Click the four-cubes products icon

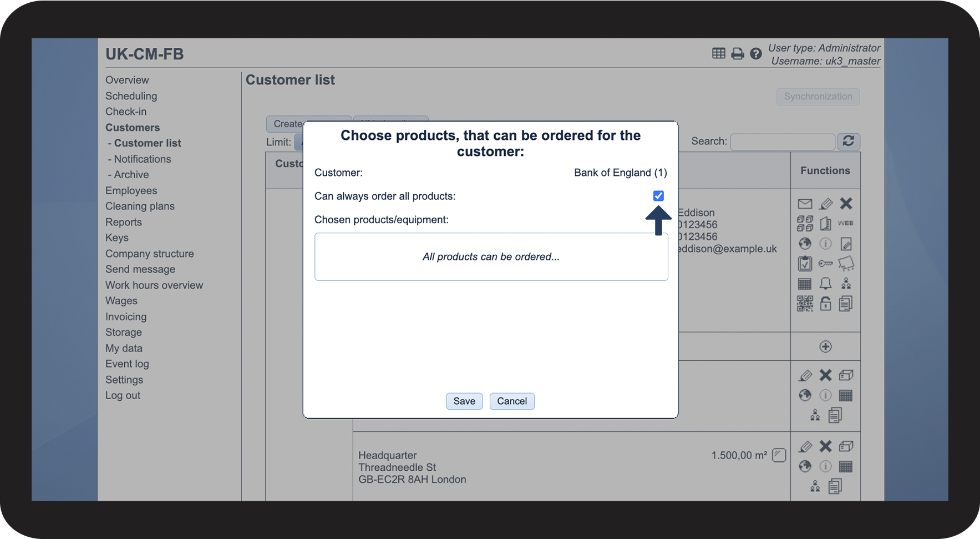point(805,224)
